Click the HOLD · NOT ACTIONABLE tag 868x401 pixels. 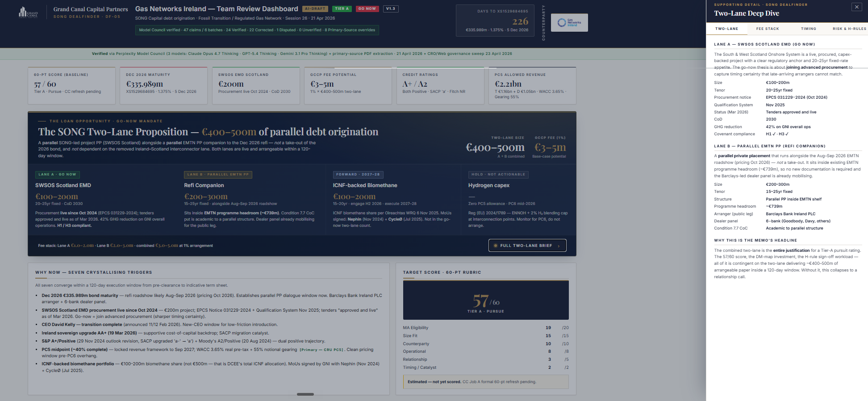click(499, 175)
